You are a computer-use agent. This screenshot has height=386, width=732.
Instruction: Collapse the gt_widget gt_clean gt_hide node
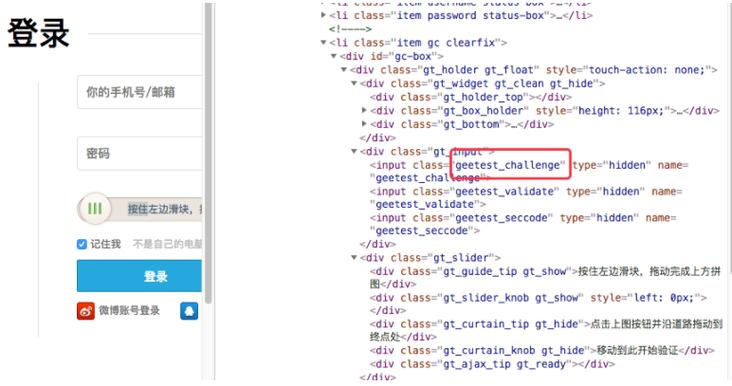[354, 83]
